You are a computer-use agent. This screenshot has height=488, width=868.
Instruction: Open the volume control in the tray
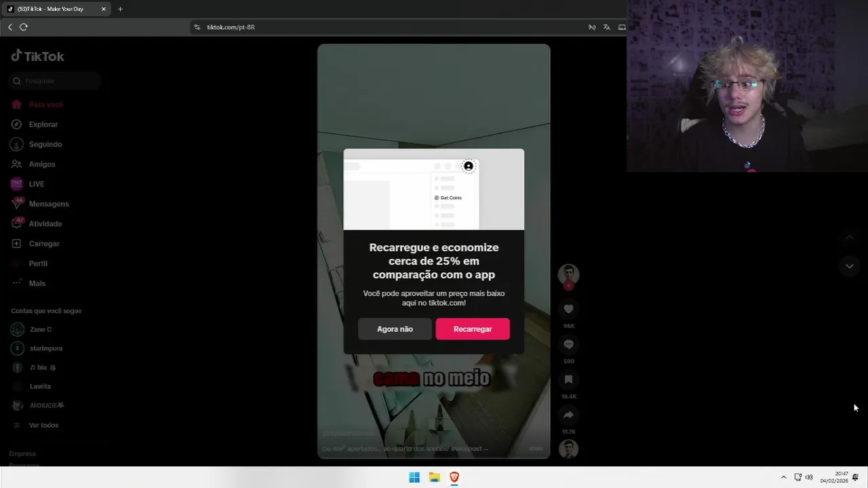click(809, 477)
